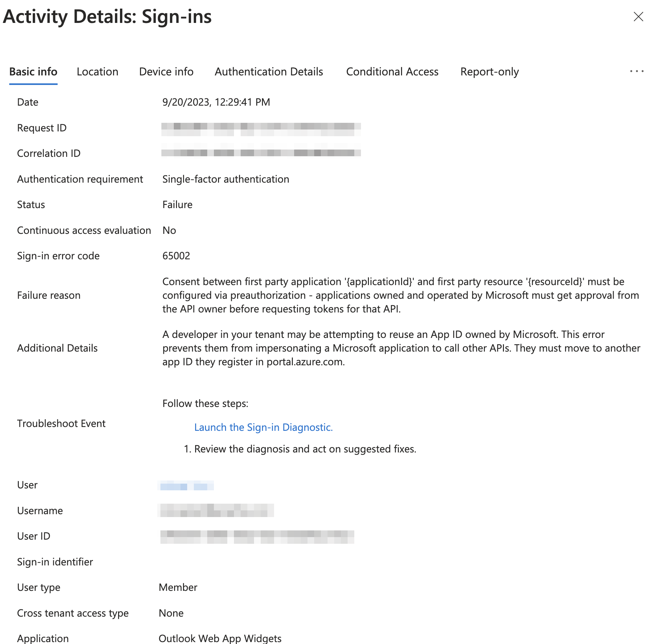This screenshot has height=644, width=664.
Task: Click the Correlation ID value
Action: coord(261,153)
